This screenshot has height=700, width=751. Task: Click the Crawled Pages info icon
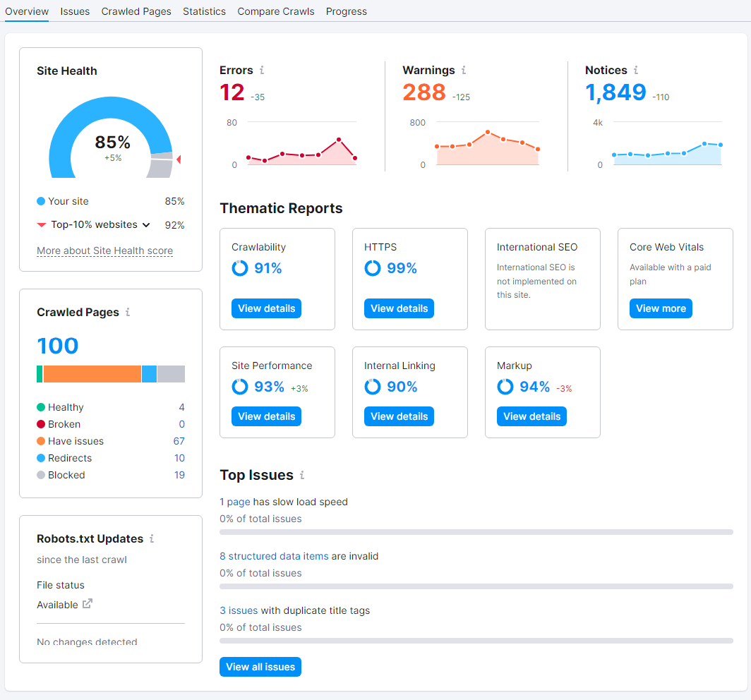(x=128, y=312)
